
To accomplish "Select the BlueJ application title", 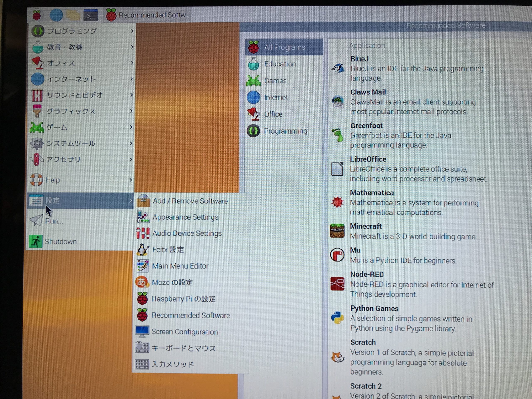I will (359, 59).
